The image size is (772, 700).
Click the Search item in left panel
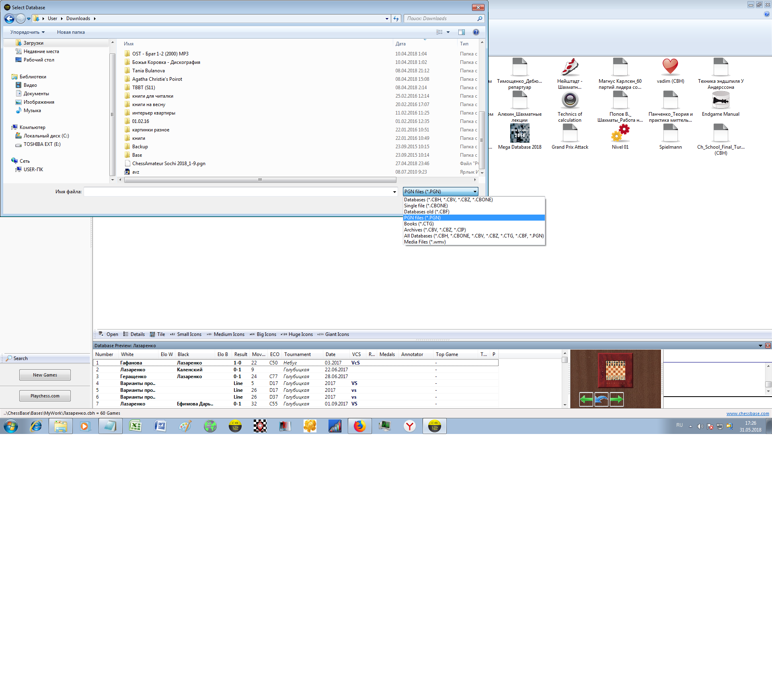pyautogui.click(x=17, y=358)
